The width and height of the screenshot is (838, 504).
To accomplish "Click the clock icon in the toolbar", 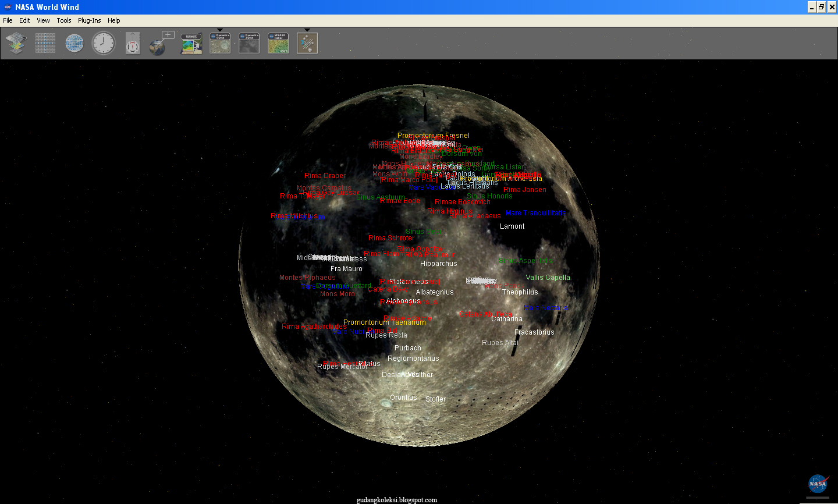I will click(104, 43).
